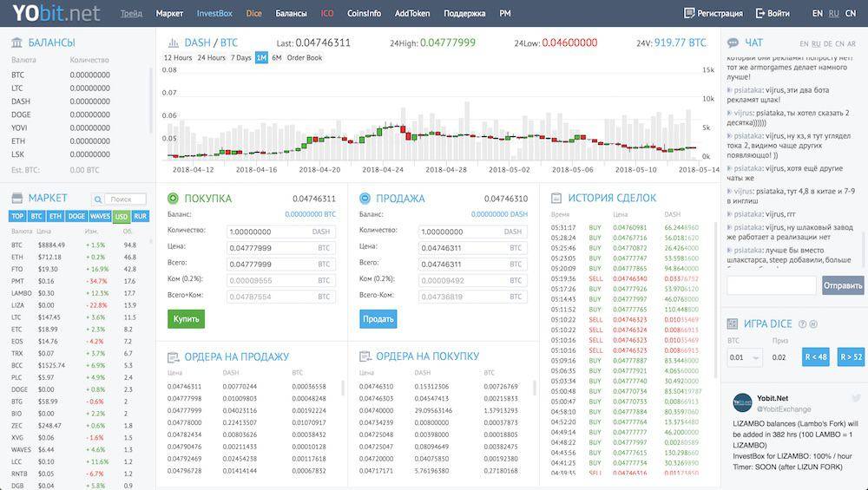Click the green Покупка circle icon
This screenshot has width=868, height=490.
coord(173,199)
